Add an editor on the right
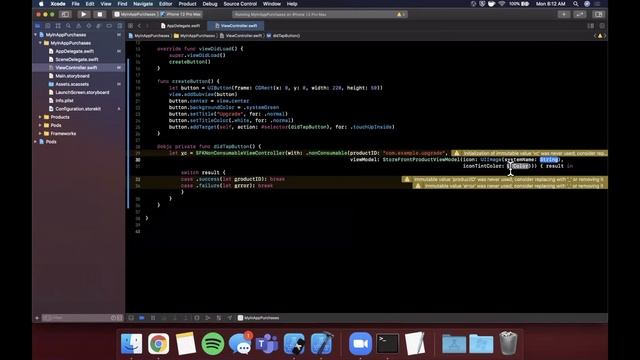The height and width of the screenshot is (360, 640). (602, 26)
